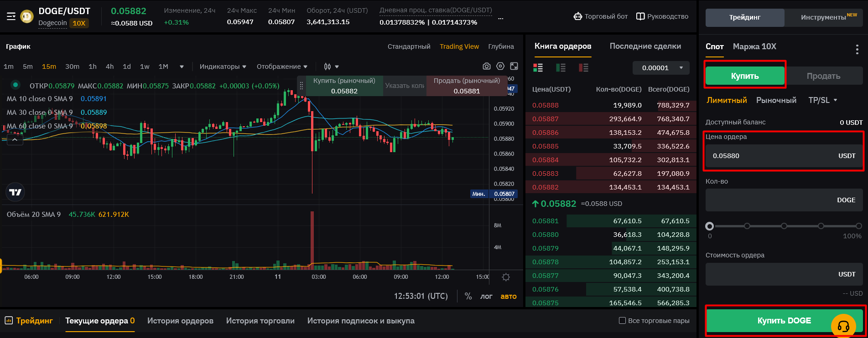This screenshot has width=868, height=338.
Task: Open the trading bot icon link
Action: (578, 16)
